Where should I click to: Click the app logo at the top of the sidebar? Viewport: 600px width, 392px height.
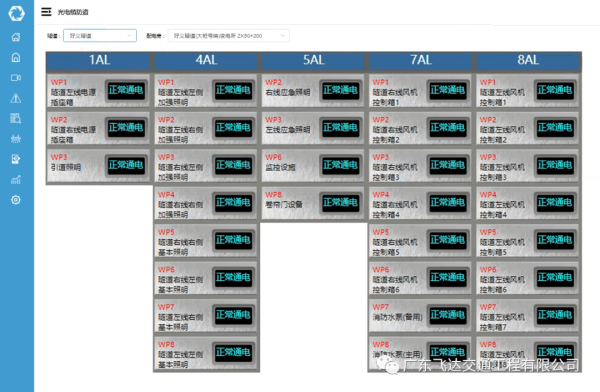point(16,13)
